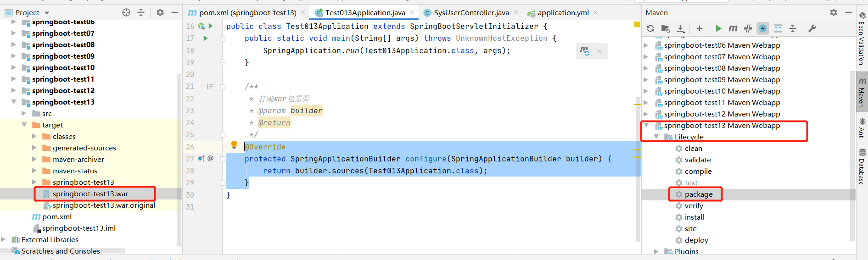Toggle fold marker at line 17 main method
This screenshot has width=868, height=260.
[223, 39]
